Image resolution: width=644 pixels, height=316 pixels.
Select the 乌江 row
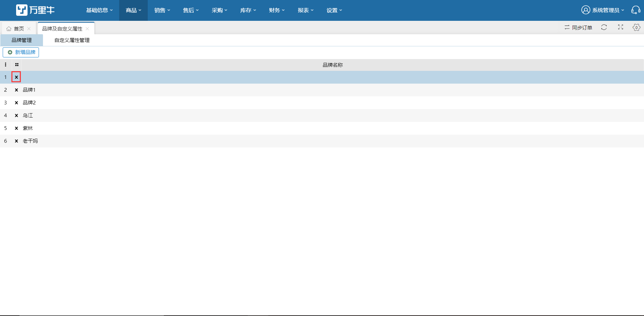click(x=322, y=115)
